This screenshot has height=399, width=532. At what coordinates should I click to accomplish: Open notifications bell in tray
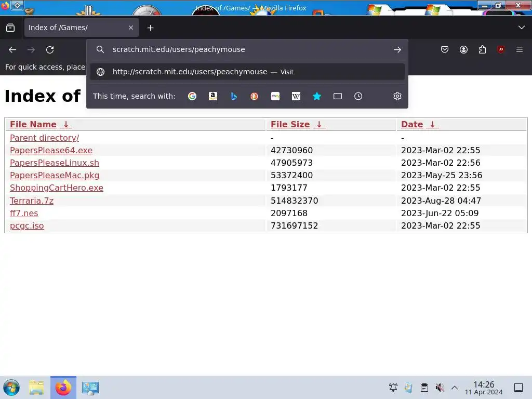(x=393, y=388)
